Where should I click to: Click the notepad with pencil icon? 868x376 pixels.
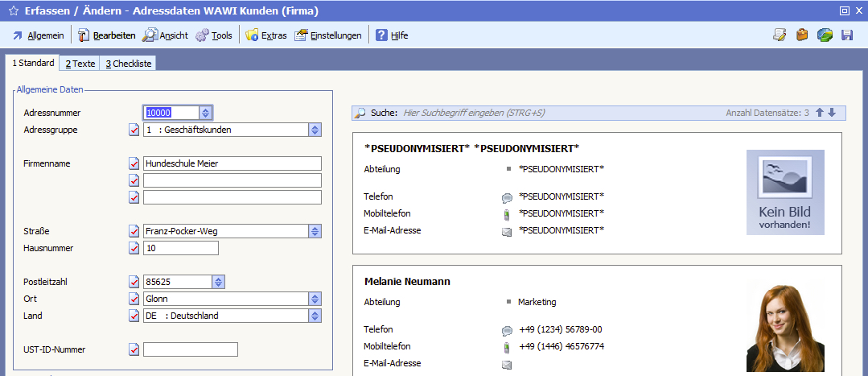(779, 35)
